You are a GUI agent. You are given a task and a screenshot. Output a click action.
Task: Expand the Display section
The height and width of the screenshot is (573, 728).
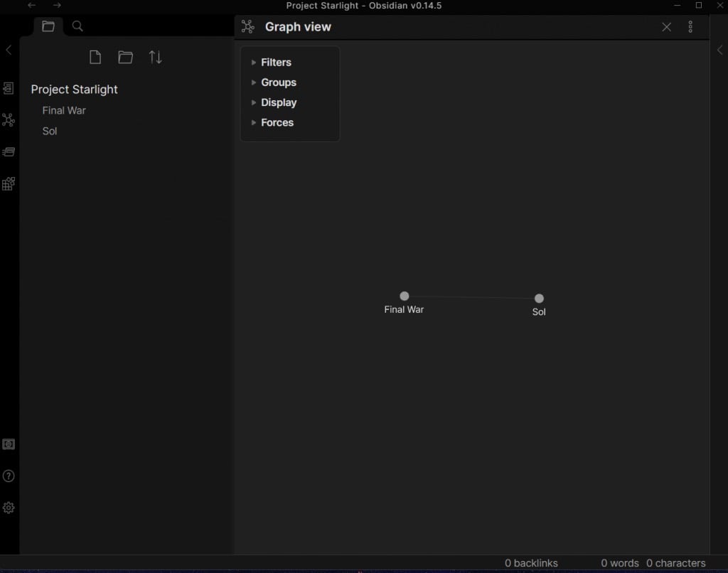coord(278,102)
